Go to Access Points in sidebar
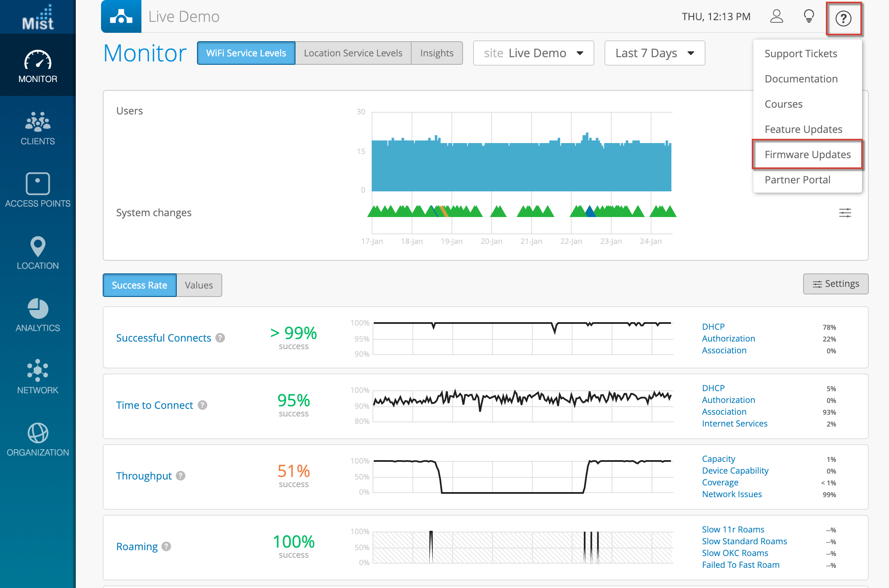Image resolution: width=889 pixels, height=588 pixels. [37, 190]
